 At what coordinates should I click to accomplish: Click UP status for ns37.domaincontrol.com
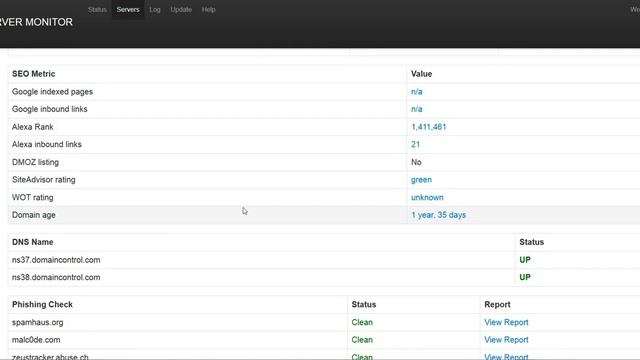pyautogui.click(x=525, y=260)
